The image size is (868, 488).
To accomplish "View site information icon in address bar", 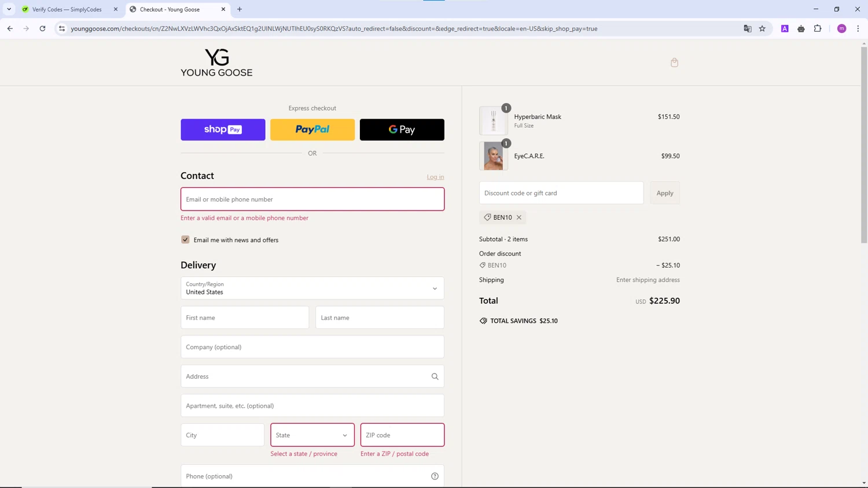I will click(62, 28).
